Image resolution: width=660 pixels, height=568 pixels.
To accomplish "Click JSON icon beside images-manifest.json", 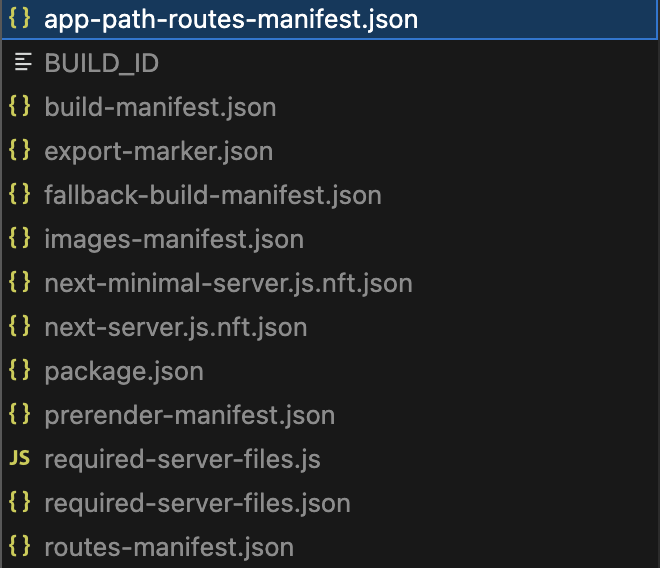I will tap(19, 239).
